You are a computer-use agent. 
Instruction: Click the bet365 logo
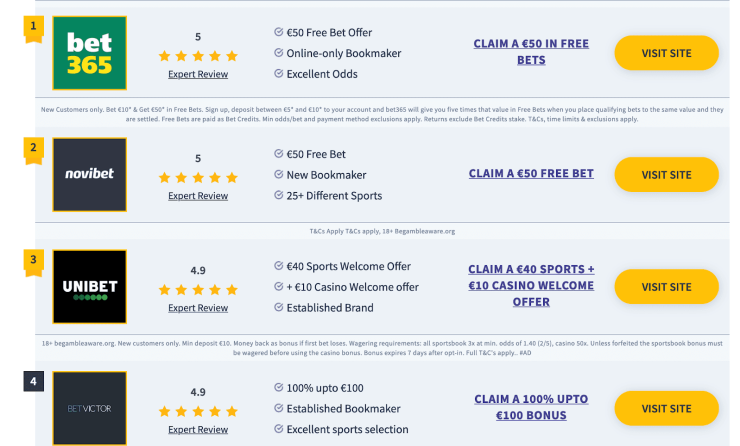click(89, 54)
